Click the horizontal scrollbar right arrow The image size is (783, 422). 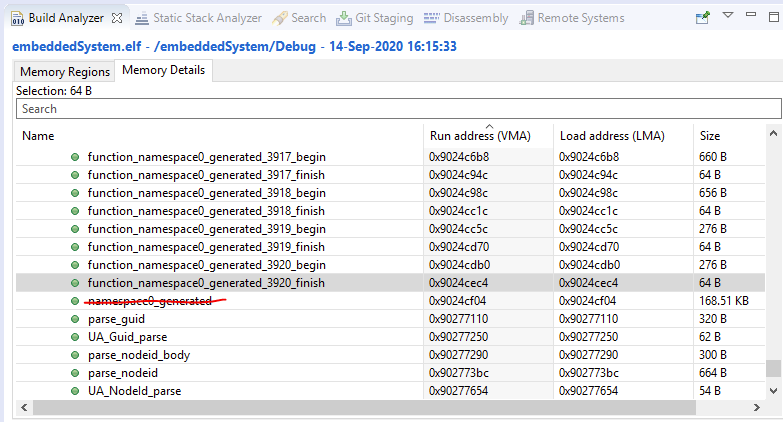(757, 408)
